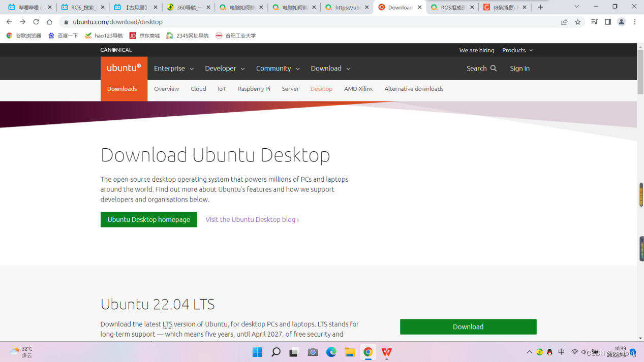644x362 pixels.
Task: Open the browser home page
Action: click(49, 22)
